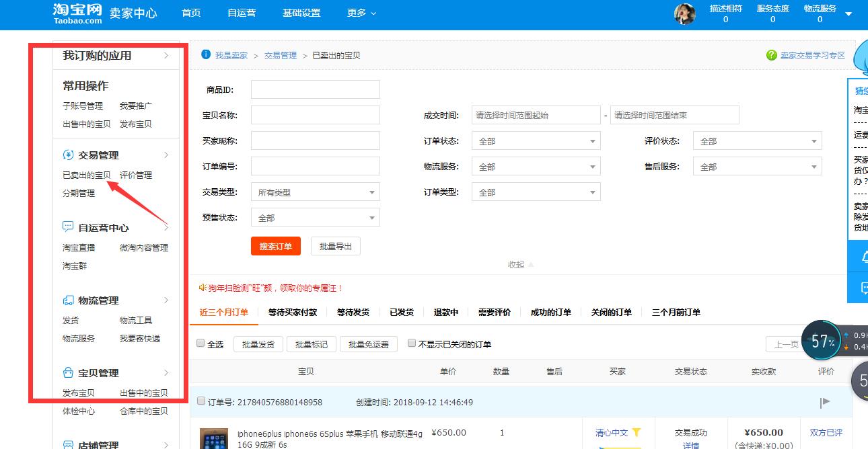The image size is (868, 449).
Task: Open the 基础设置 menu in top bar
Action: (x=301, y=13)
